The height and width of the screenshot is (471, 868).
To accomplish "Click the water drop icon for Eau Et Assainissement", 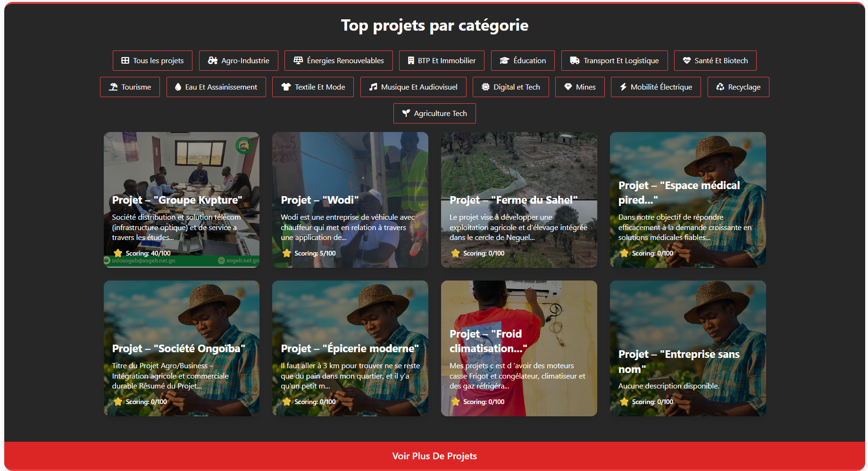I will pyautogui.click(x=178, y=87).
